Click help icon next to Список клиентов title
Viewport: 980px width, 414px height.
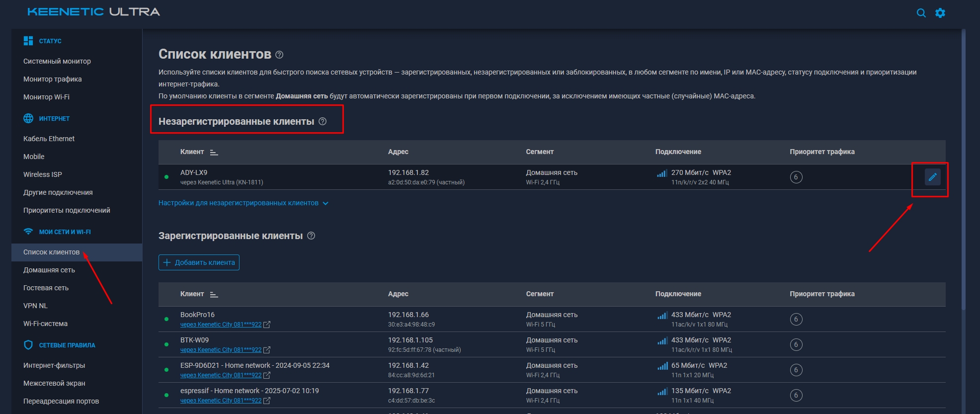[279, 55]
